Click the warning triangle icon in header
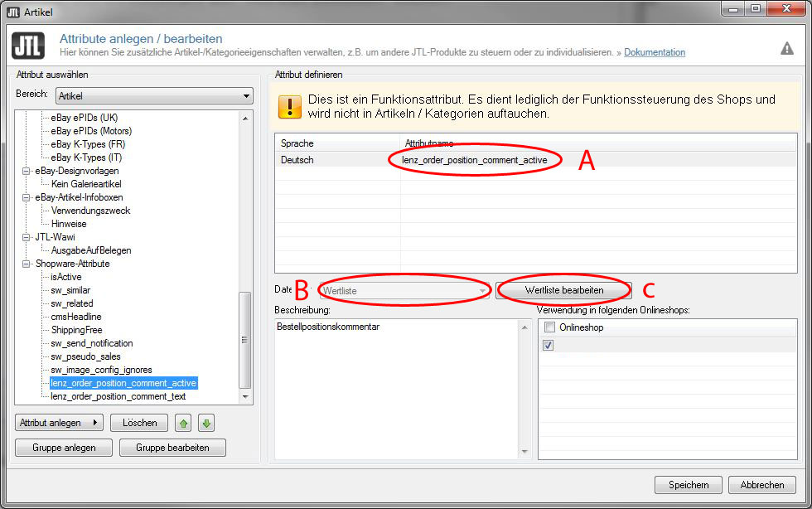812x509 pixels. [786, 49]
